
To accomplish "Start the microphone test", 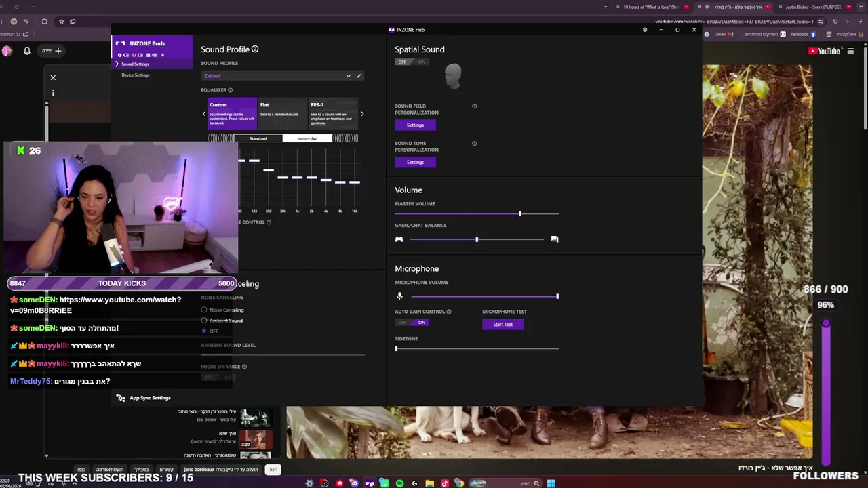I will pos(502,325).
